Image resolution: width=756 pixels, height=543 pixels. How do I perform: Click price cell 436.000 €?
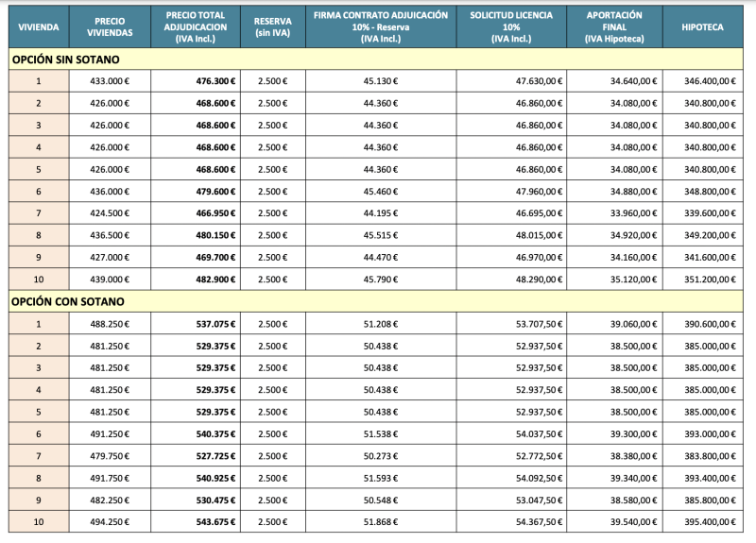click(110, 192)
